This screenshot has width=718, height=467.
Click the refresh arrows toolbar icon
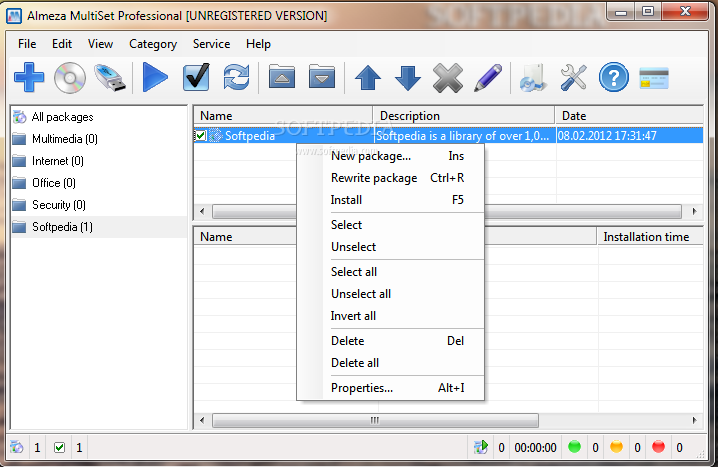tap(236, 77)
